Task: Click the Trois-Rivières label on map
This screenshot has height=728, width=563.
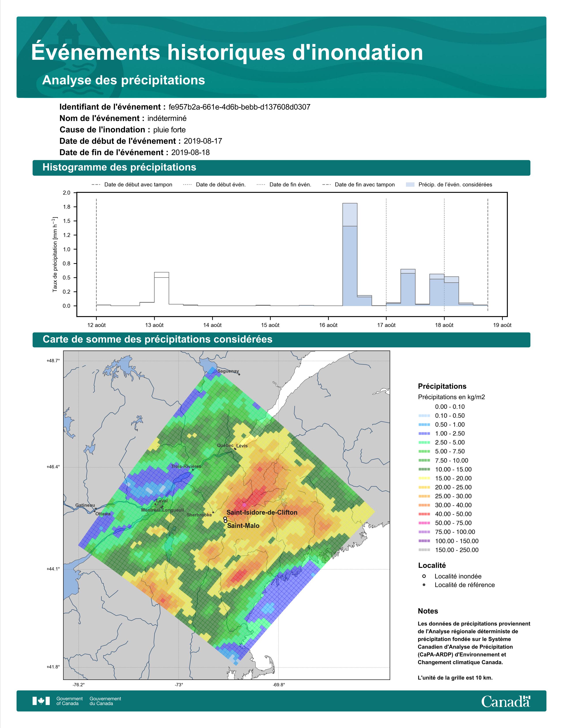Action: tap(186, 466)
